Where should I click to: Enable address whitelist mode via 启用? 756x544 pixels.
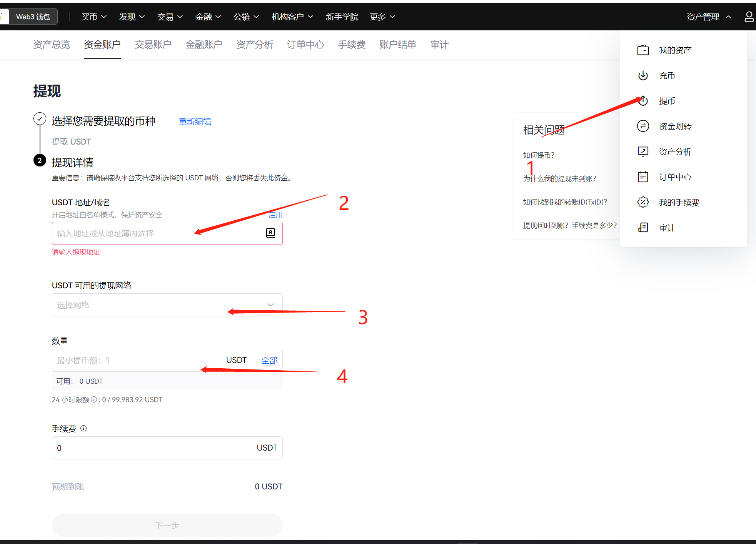275,215
